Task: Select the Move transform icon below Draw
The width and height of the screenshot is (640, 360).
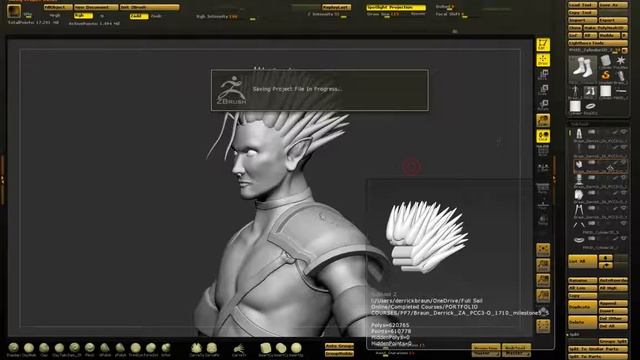Action: tap(543, 75)
